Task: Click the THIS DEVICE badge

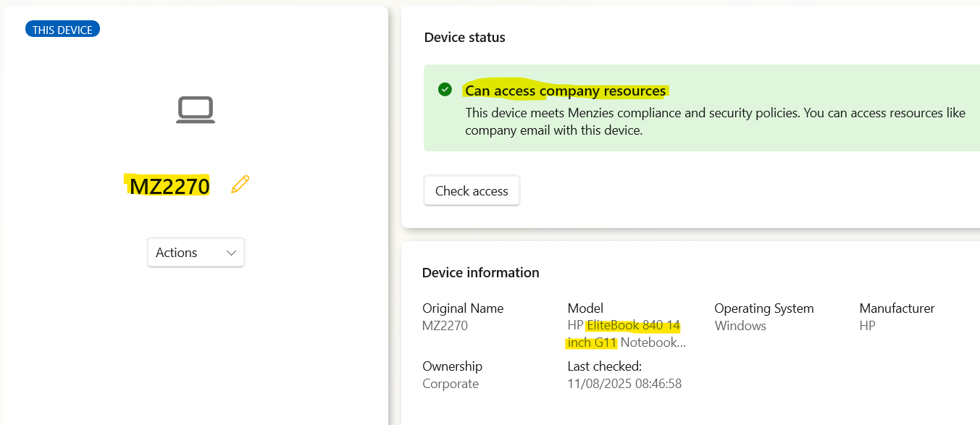Action: [x=62, y=30]
